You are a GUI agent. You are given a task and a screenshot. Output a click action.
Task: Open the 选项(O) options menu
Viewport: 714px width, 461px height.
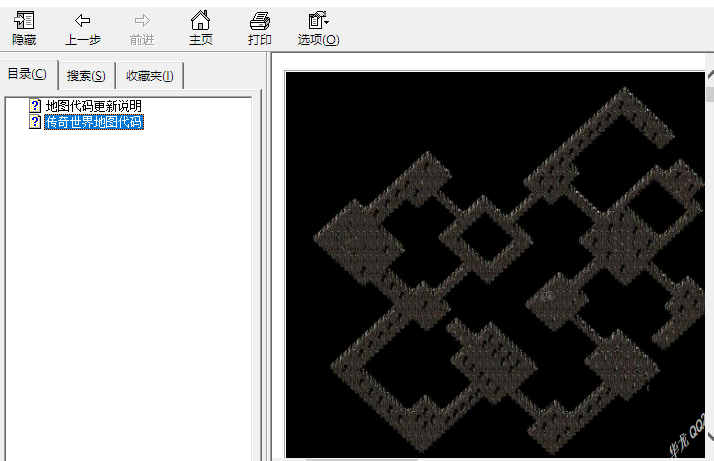[318, 28]
